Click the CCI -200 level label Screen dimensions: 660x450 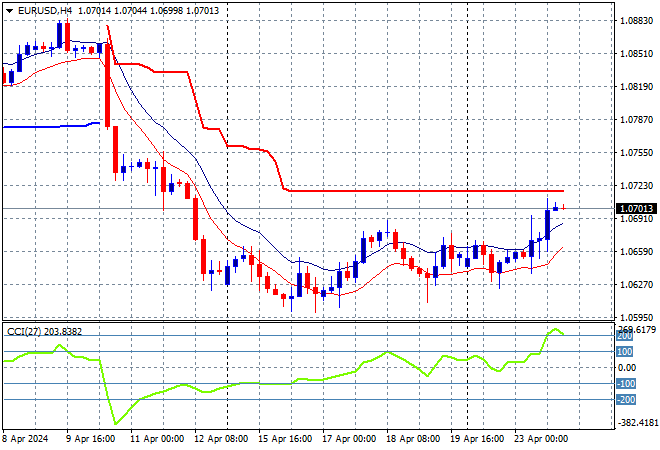[624, 400]
